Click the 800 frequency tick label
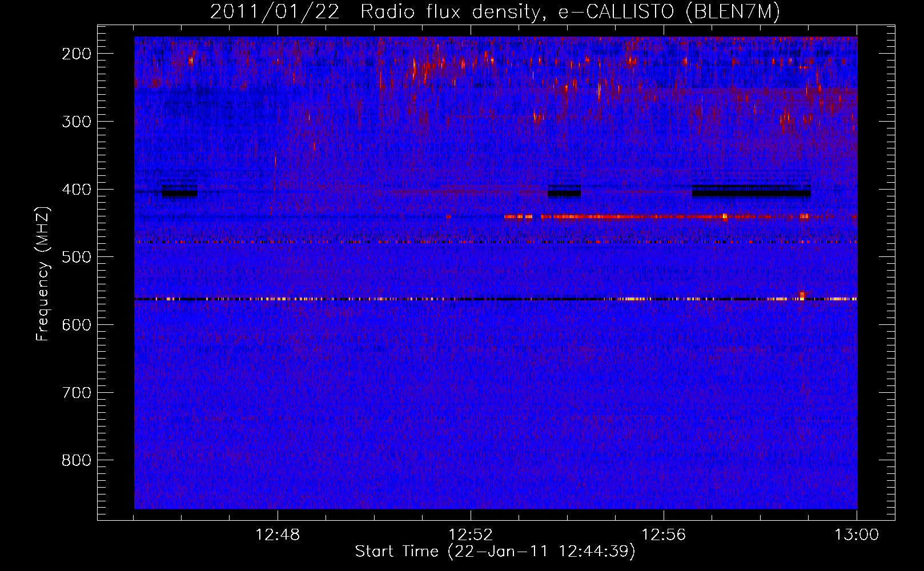This screenshot has height=571, width=924. point(77,460)
